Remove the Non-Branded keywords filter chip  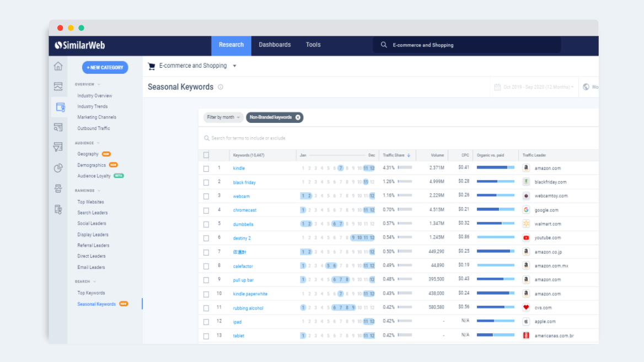click(298, 117)
